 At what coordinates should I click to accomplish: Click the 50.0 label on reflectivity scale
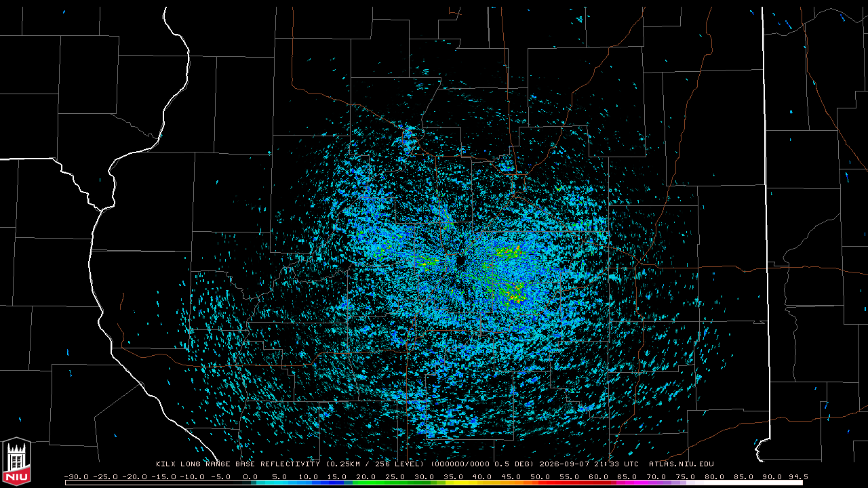[540, 476]
